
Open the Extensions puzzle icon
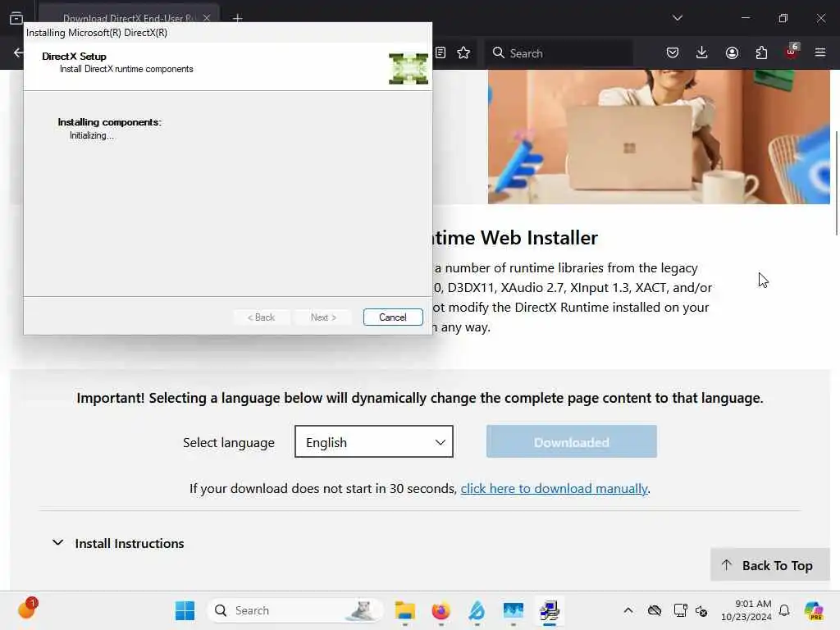[761, 52]
